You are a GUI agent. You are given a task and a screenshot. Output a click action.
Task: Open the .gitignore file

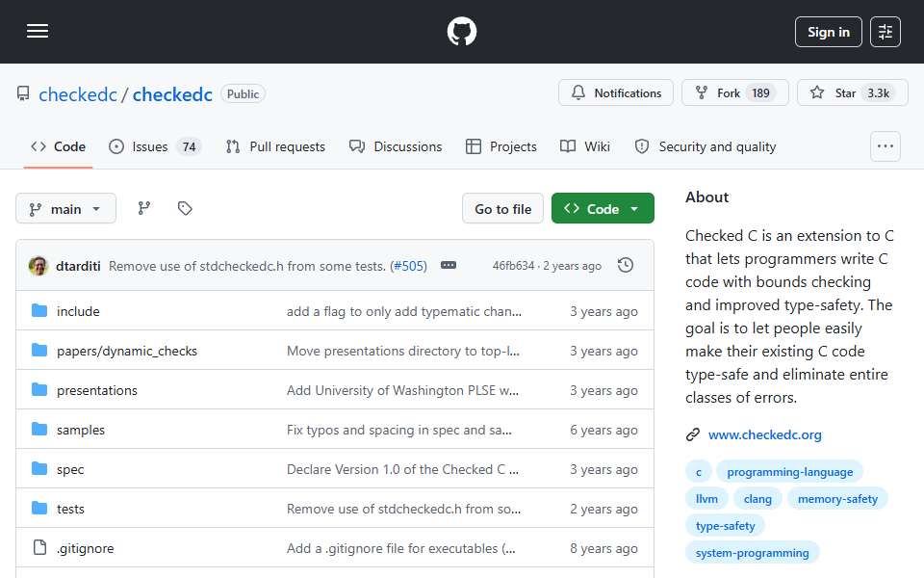(x=86, y=548)
